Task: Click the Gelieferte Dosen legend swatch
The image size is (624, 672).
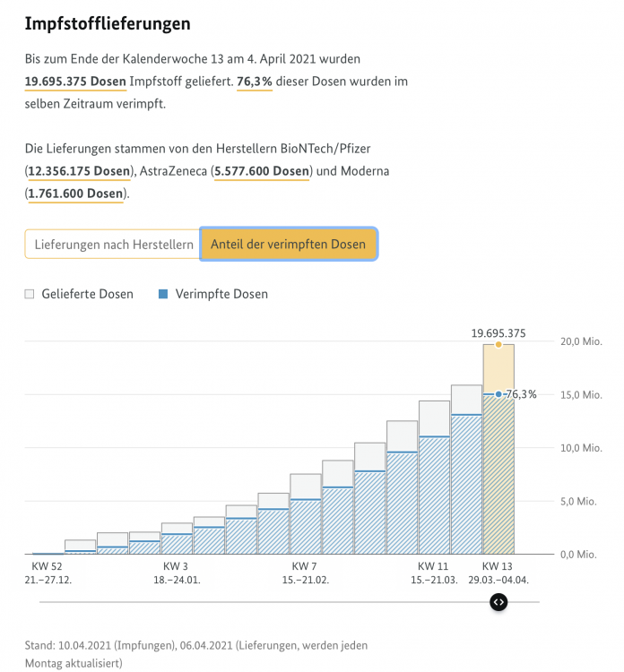Action: click(30, 294)
